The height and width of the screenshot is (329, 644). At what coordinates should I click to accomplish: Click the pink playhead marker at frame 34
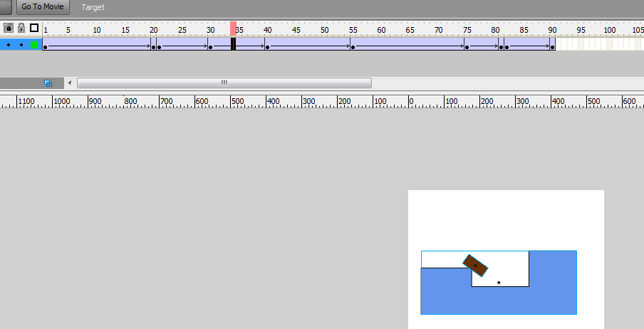click(233, 28)
